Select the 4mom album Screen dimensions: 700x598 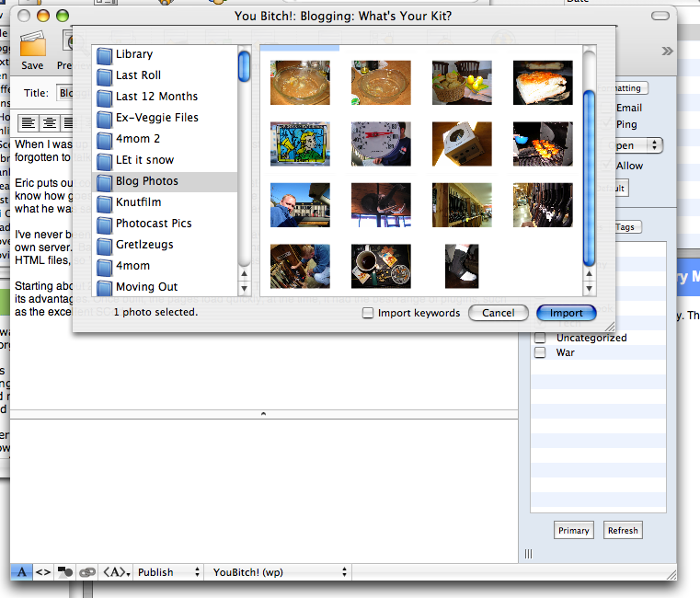pyautogui.click(x=165, y=267)
